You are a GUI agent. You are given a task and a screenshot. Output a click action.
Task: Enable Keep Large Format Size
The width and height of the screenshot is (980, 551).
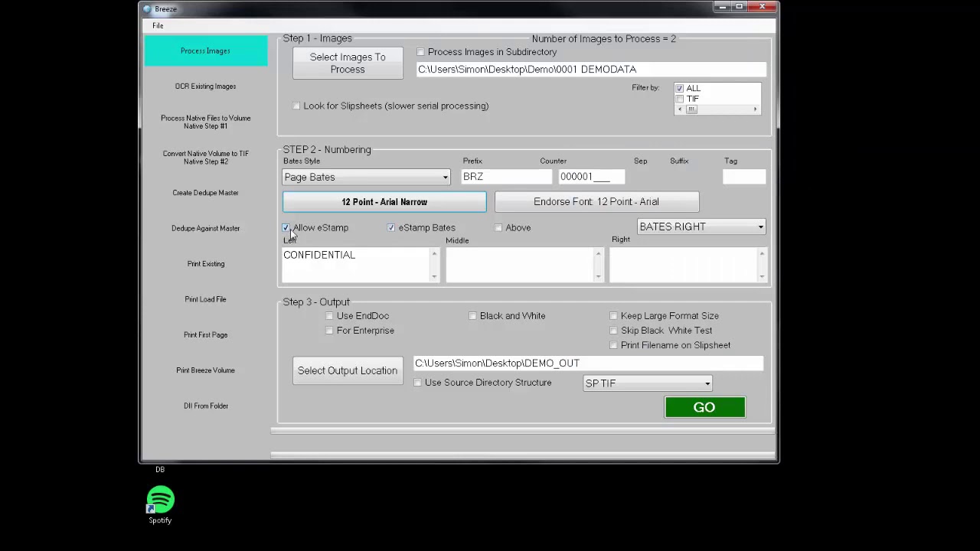point(613,315)
